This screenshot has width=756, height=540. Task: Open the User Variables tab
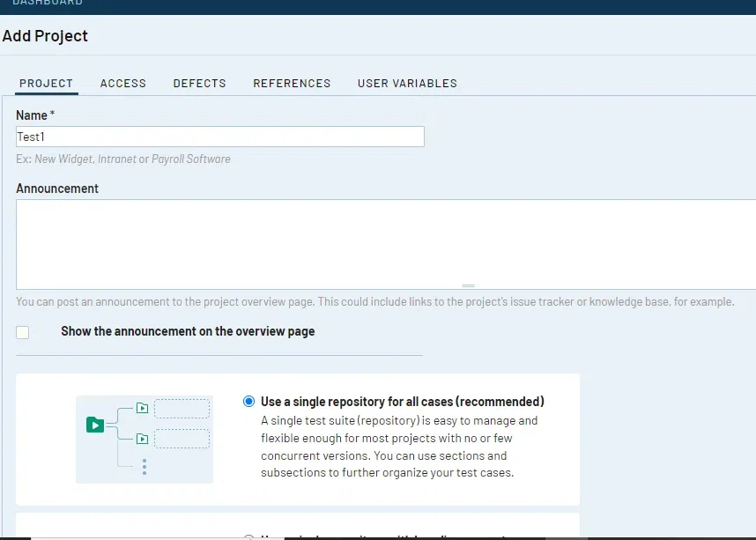pyautogui.click(x=407, y=84)
